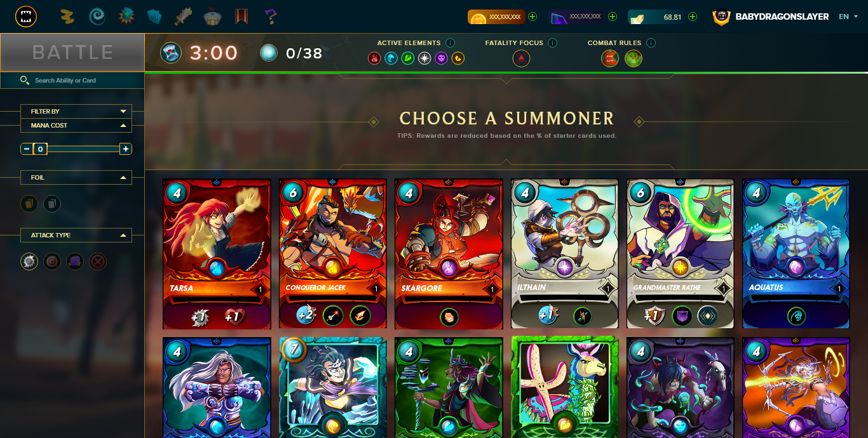This screenshot has width=868, height=438.
Task: Click the Battle header tab
Action: [x=72, y=52]
